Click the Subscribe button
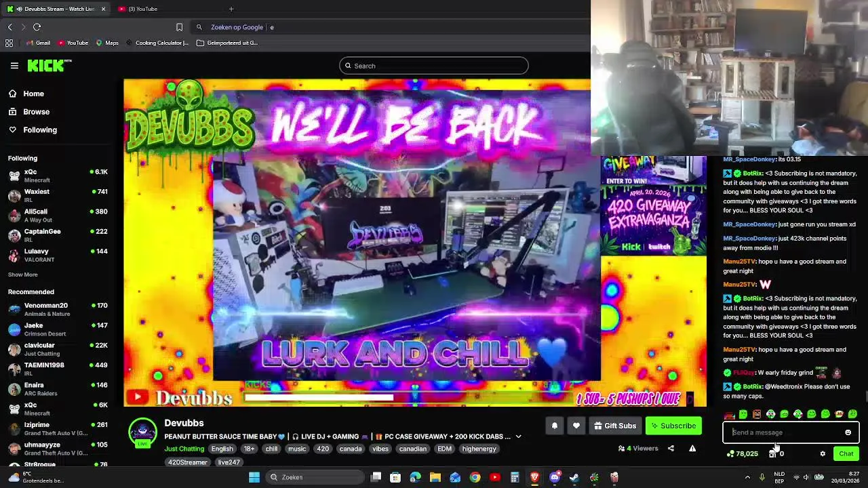This screenshot has width=868, height=488. coord(673,426)
